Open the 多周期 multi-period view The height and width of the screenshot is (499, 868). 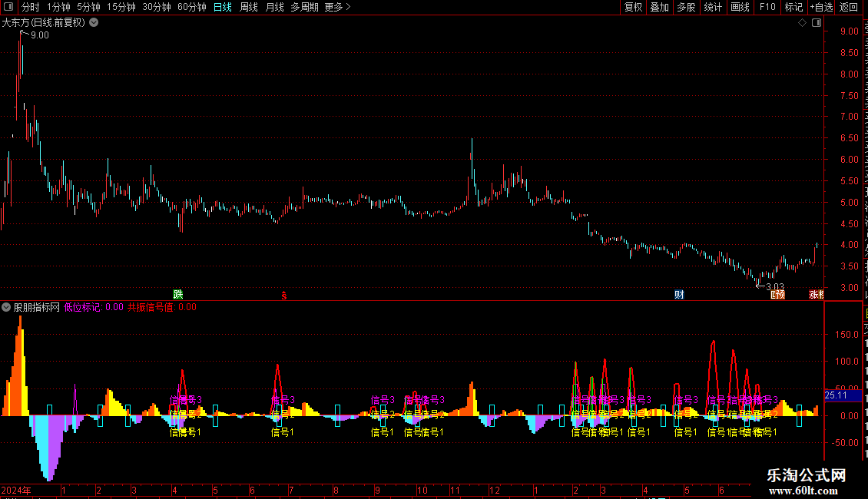coord(304,7)
